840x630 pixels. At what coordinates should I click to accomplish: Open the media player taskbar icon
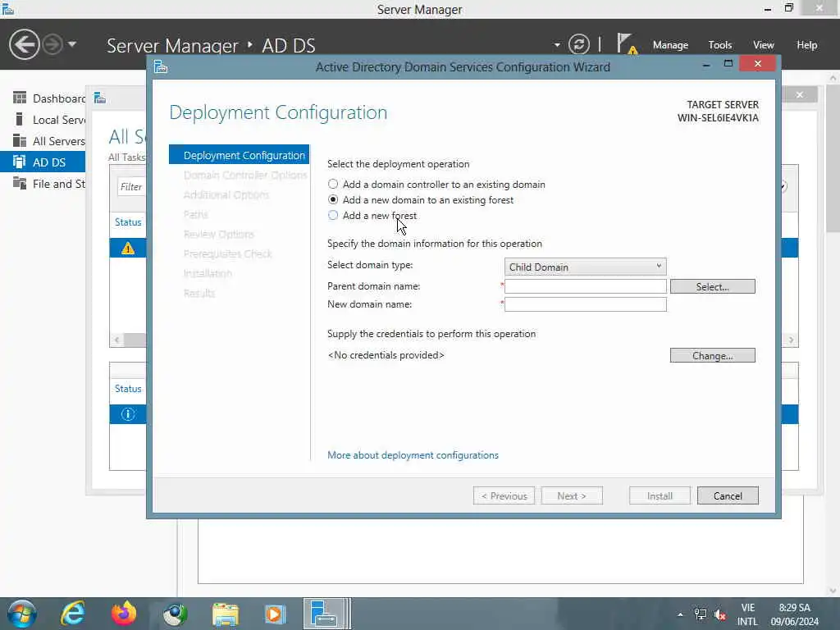(275, 614)
